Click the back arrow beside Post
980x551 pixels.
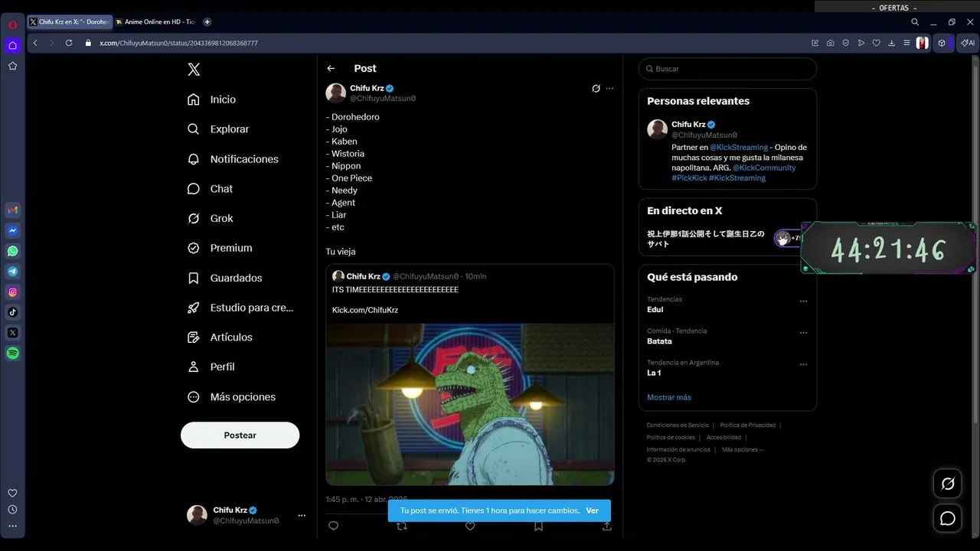point(331,69)
